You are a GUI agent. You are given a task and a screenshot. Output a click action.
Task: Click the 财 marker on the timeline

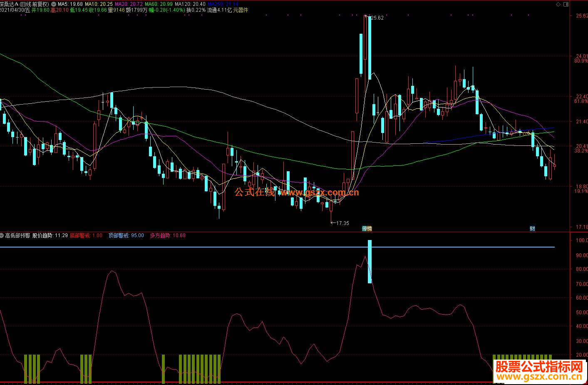coord(532,228)
